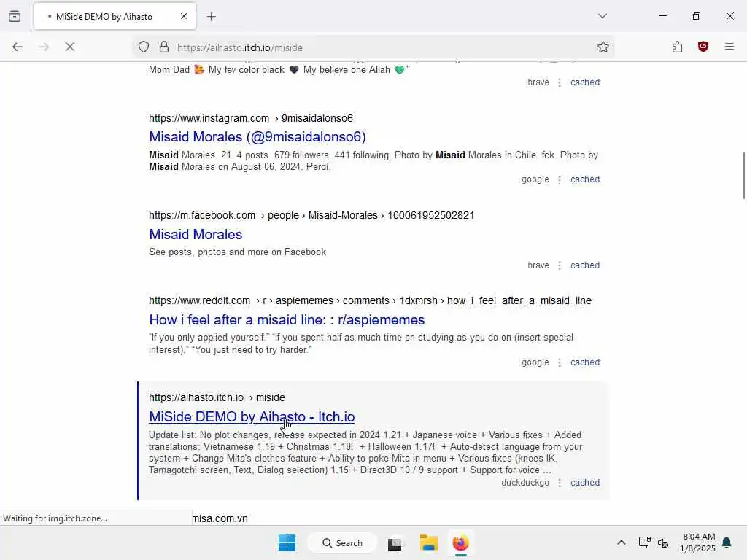The width and height of the screenshot is (747, 560).
Task: Click the reddit.com result URL text
Action: tap(370, 301)
